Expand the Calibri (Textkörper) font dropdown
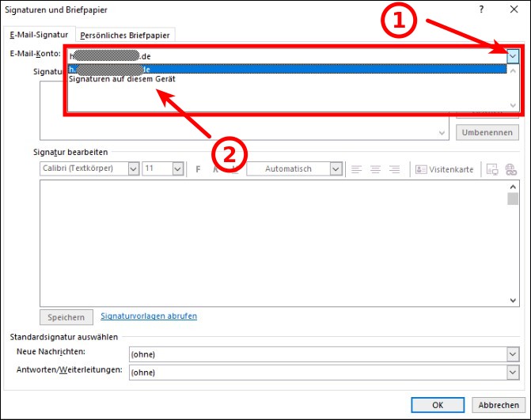The width and height of the screenshot is (531, 420). coord(132,169)
